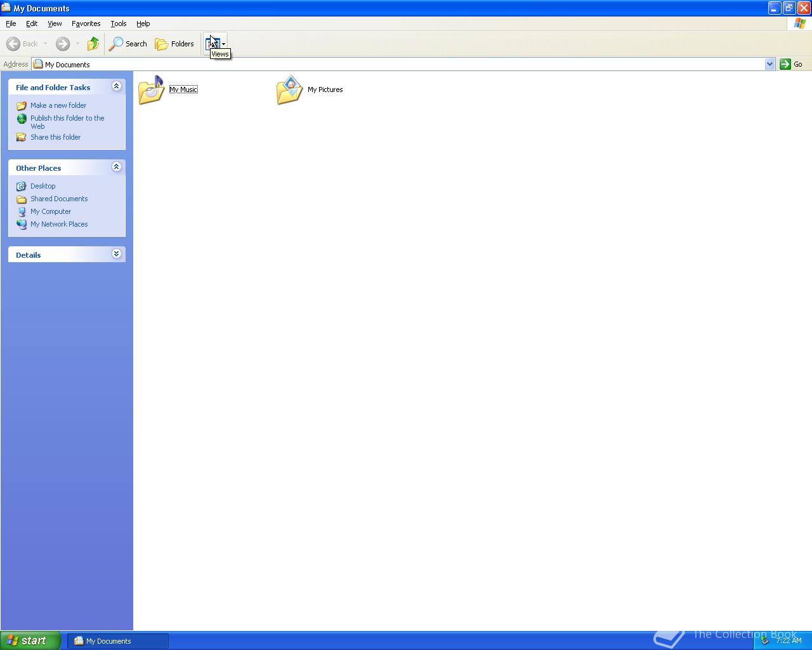This screenshot has width=812, height=650.
Task: Open the Favorites menu
Action: 86,23
